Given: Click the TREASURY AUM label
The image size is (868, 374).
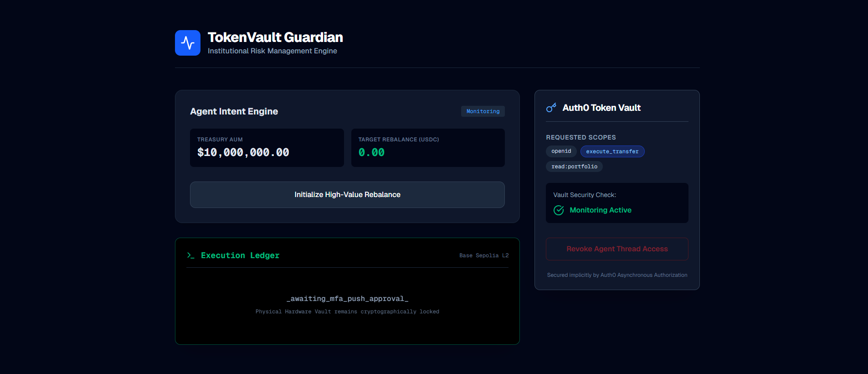Looking at the screenshot, I should pyautogui.click(x=220, y=140).
